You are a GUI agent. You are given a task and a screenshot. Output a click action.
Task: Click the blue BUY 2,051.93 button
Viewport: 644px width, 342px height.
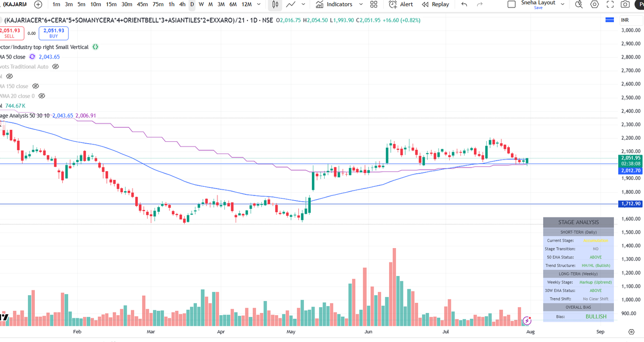coord(54,33)
